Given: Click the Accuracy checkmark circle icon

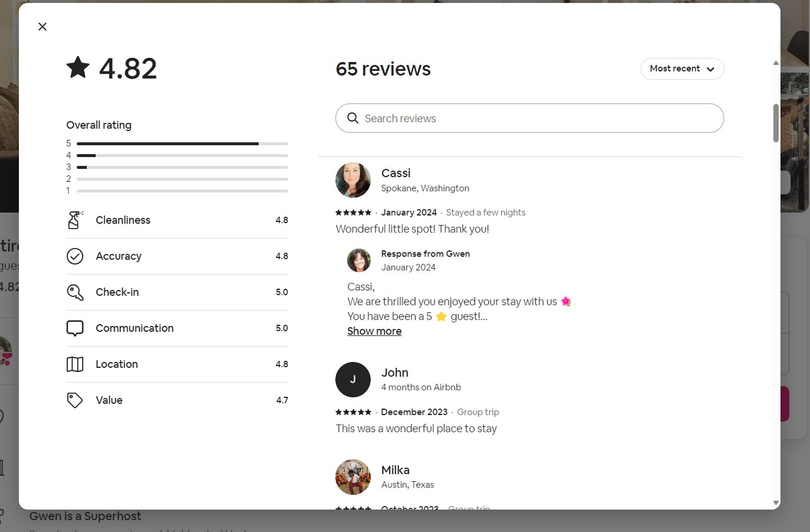Looking at the screenshot, I should click(75, 256).
